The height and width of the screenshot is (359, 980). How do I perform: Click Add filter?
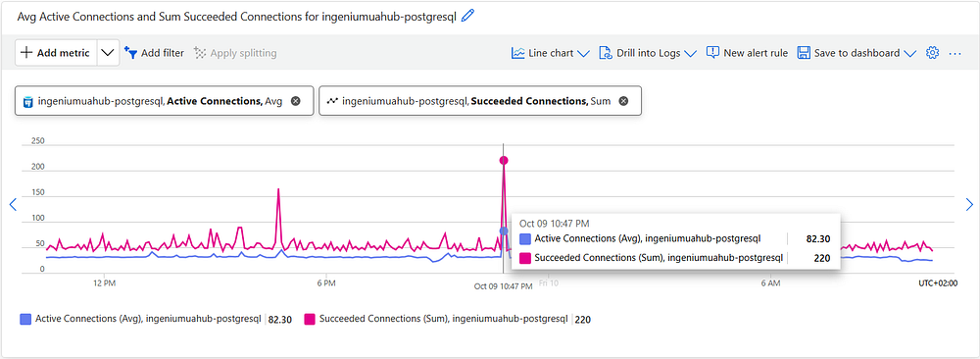click(155, 53)
